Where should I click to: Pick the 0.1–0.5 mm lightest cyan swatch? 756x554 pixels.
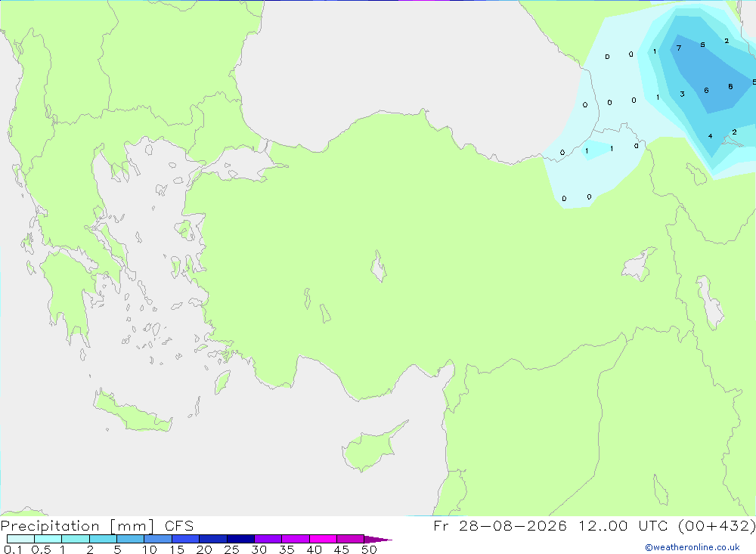tap(20, 539)
